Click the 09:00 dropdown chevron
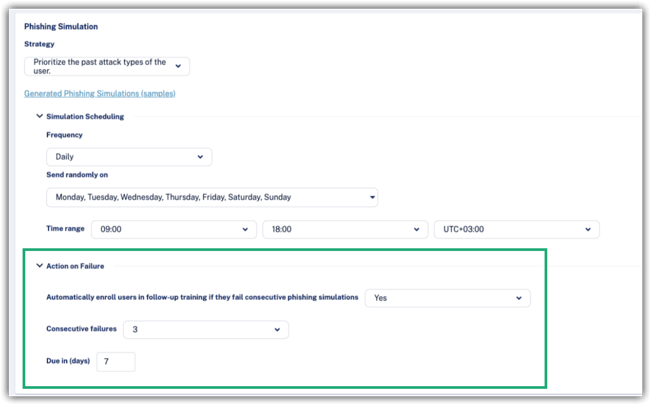Image resolution: width=651 pixels, height=405 pixels. [x=245, y=229]
